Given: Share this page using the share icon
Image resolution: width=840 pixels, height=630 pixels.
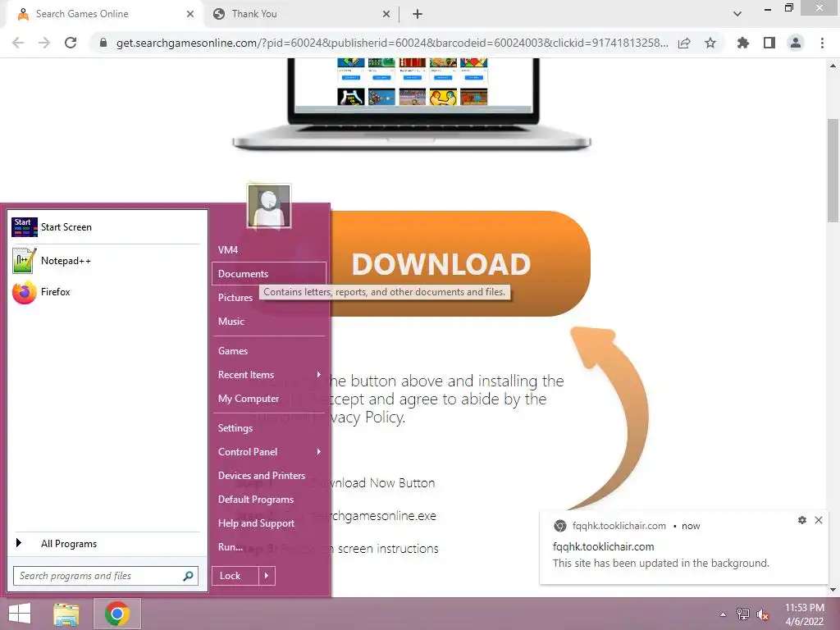Looking at the screenshot, I should click(684, 43).
